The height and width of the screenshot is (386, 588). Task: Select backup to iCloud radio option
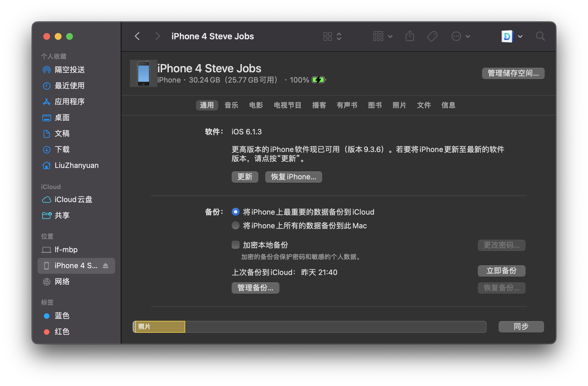(236, 212)
